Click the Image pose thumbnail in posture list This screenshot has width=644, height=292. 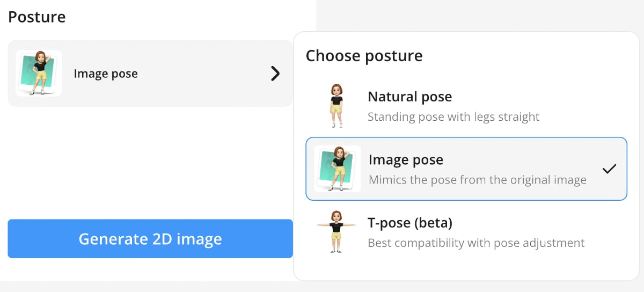[x=337, y=169]
